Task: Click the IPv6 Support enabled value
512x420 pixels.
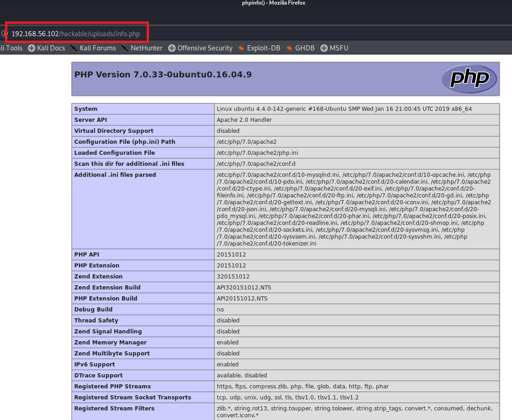Action: click(x=227, y=365)
